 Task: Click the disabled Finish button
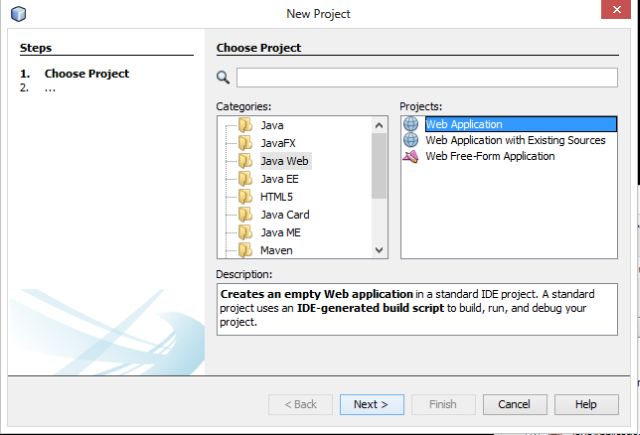tap(443, 404)
